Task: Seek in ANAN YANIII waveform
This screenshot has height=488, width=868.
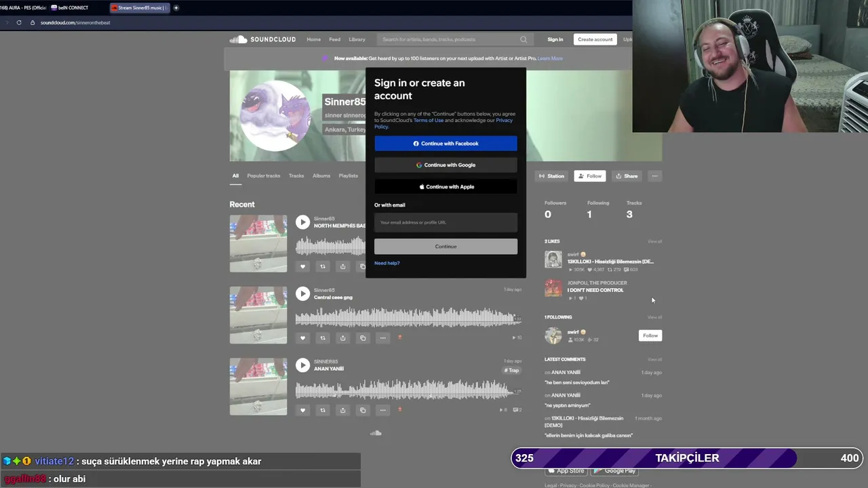Action: coord(408,389)
